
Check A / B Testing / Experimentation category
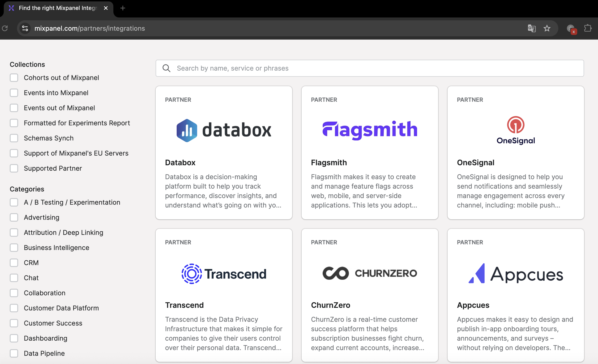[14, 203]
